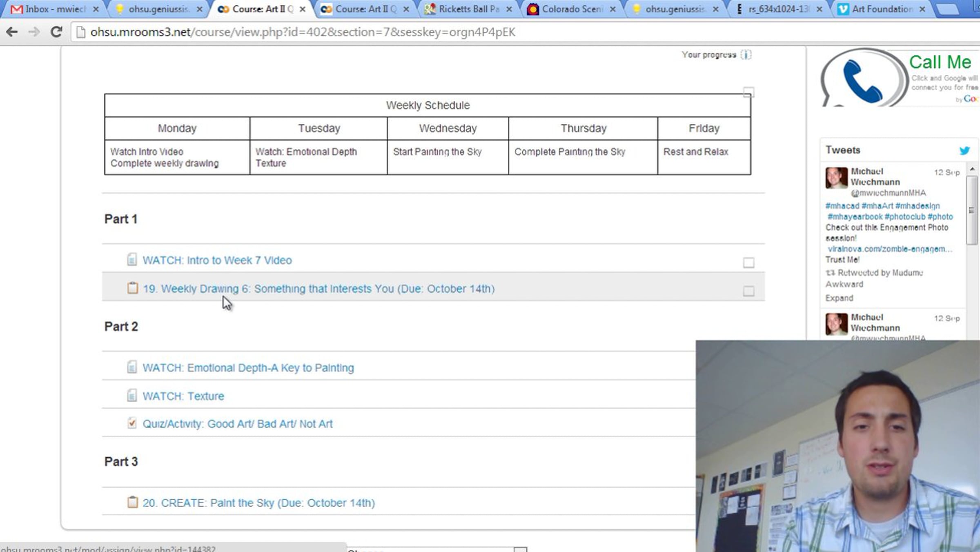The width and height of the screenshot is (980, 552).
Task: Click the Your progress info icon
Action: [x=746, y=55]
